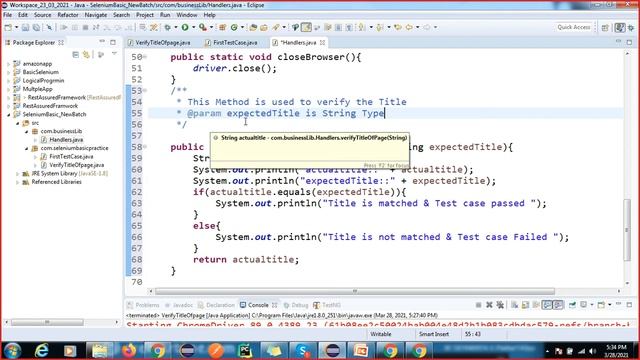Switch to the Java perspective icon

[x=620, y=27]
